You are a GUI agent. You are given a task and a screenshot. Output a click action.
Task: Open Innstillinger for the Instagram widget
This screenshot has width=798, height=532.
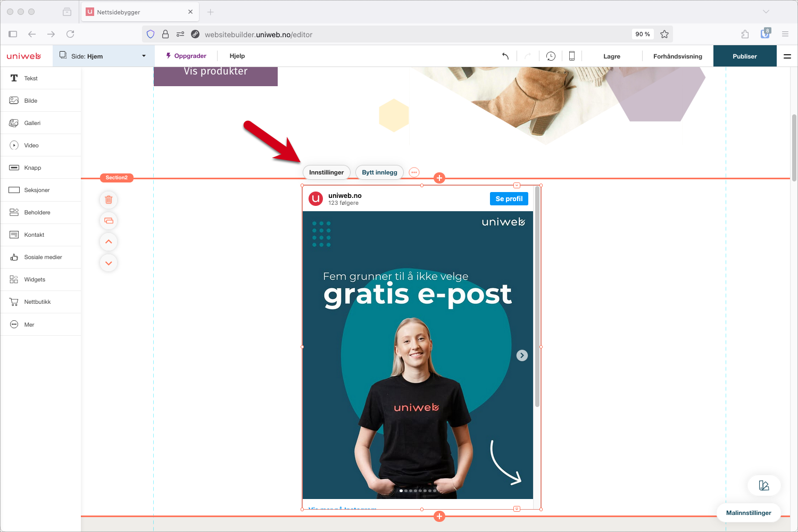[327, 172]
